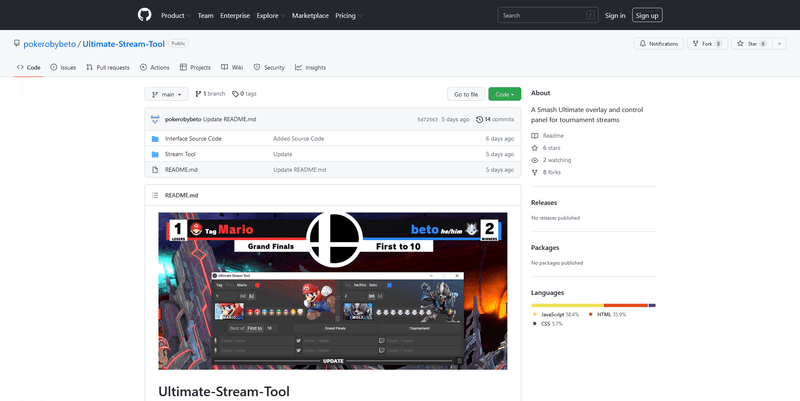
Task: Open the Added Source Code commit message
Action: [x=298, y=139]
